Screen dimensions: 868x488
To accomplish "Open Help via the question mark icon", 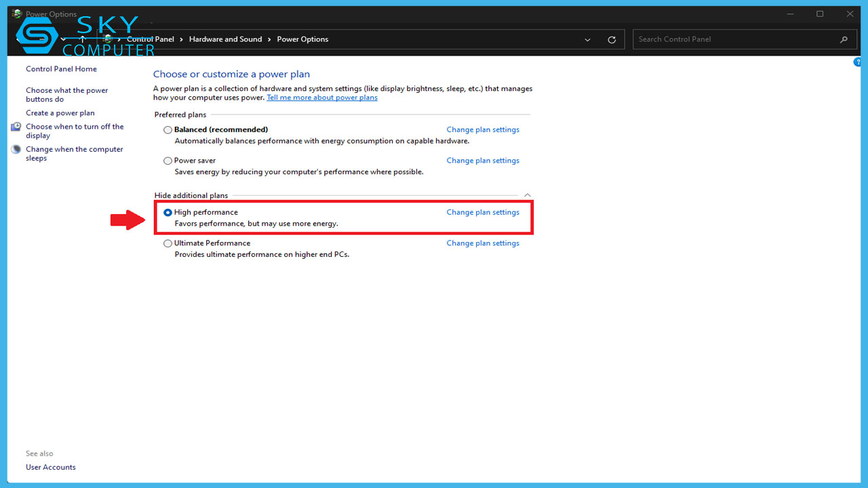I will point(856,62).
